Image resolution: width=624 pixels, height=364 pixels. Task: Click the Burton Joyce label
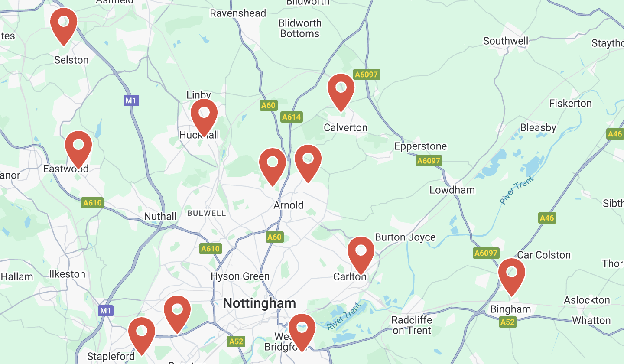[405, 237]
